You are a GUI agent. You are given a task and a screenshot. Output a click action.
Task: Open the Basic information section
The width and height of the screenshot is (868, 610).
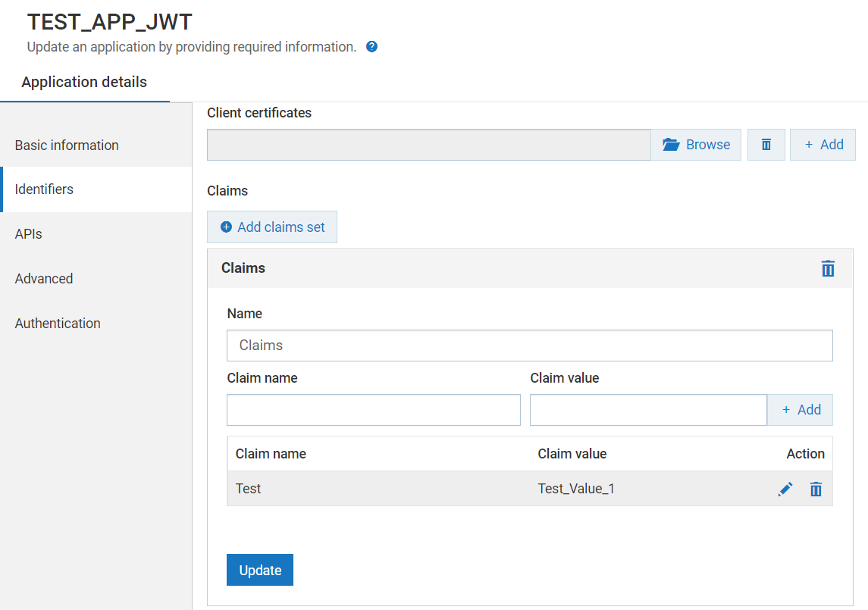point(67,145)
